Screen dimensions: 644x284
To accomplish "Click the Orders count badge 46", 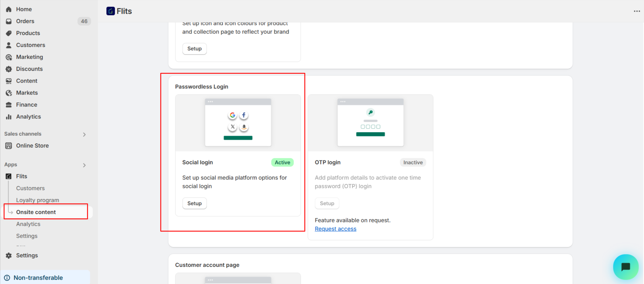I will click(84, 21).
